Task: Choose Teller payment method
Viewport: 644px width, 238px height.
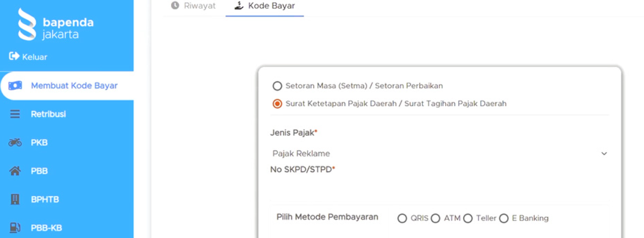Action: (x=468, y=219)
